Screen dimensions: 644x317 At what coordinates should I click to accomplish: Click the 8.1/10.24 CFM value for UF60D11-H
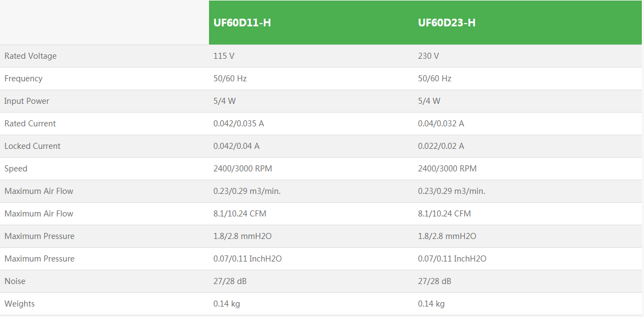coord(240,214)
